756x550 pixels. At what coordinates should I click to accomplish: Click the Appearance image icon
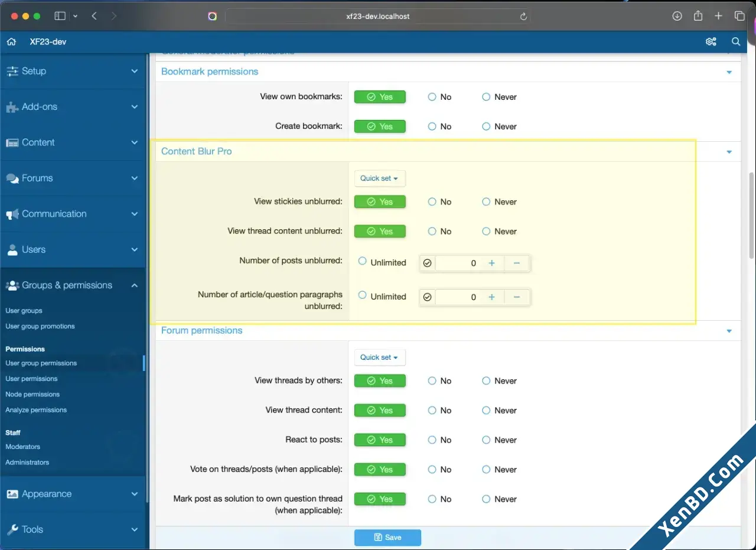tap(12, 494)
